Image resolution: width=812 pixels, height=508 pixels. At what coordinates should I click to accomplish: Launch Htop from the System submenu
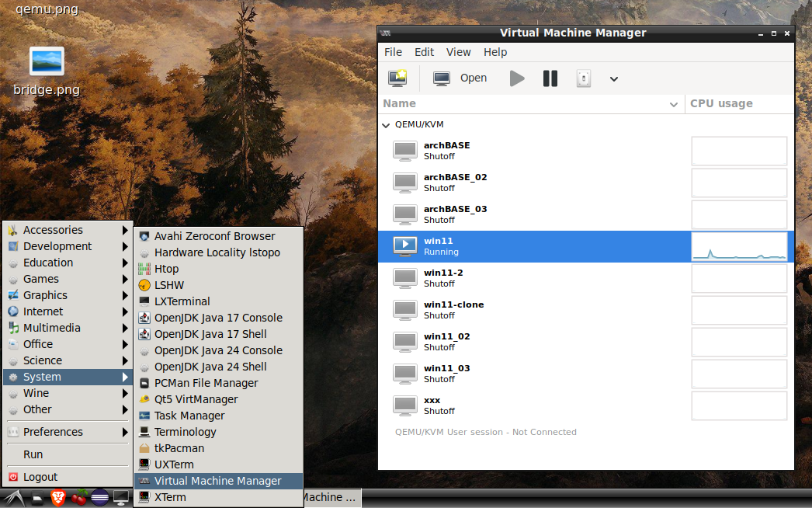[166, 269]
